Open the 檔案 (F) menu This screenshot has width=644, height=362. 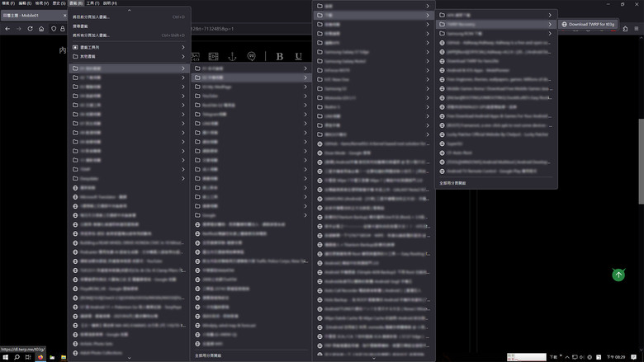8,2
